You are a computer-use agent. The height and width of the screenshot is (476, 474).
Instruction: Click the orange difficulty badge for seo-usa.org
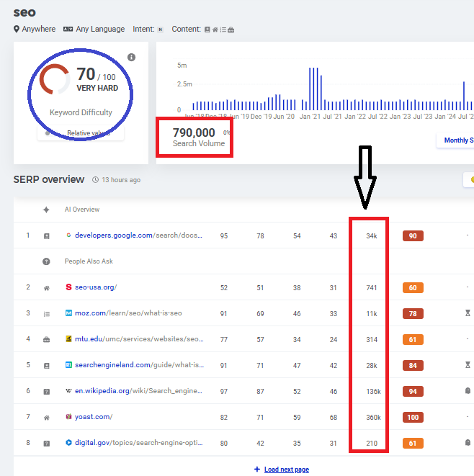pyautogui.click(x=413, y=287)
